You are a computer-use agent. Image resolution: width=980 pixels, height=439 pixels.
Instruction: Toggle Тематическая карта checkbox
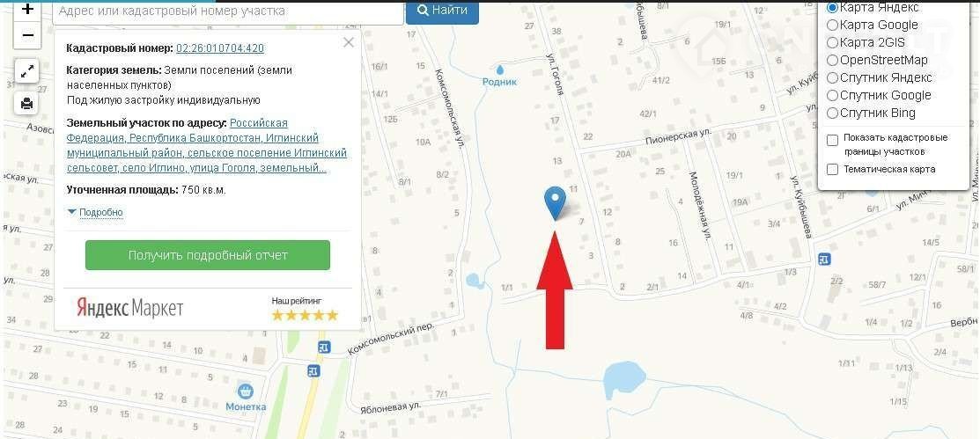tap(832, 169)
